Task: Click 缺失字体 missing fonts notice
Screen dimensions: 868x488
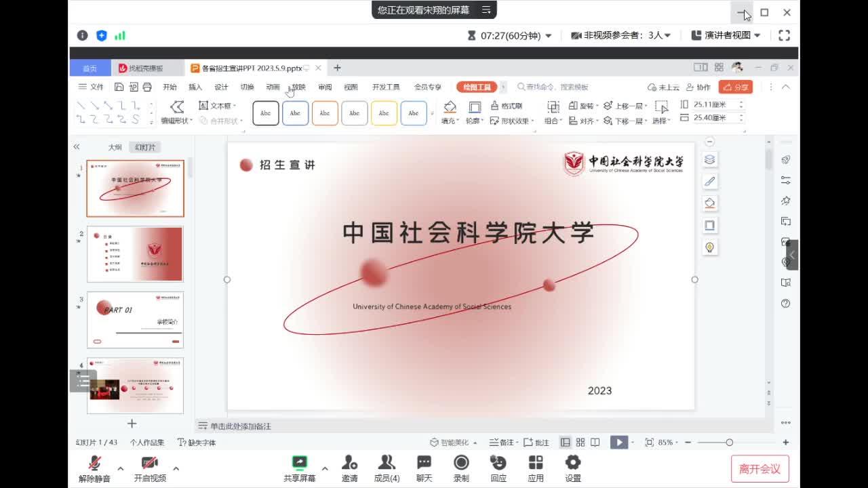Action: 197,443
